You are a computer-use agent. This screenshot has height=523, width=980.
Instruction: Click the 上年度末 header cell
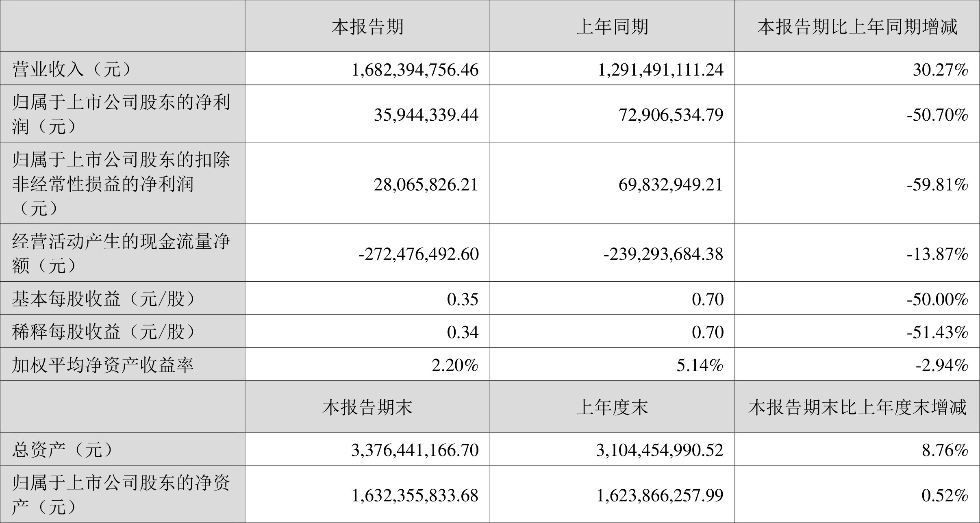click(612, 406)
